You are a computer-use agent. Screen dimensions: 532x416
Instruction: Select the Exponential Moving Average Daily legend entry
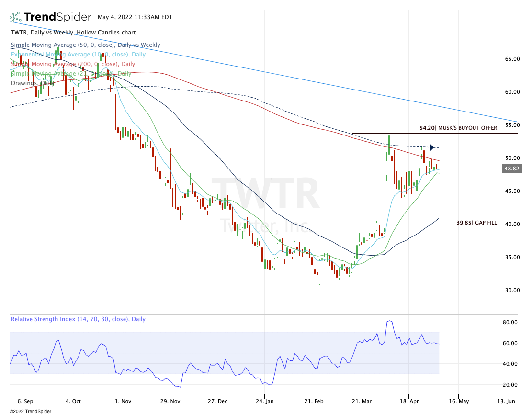tap(78, 54)
